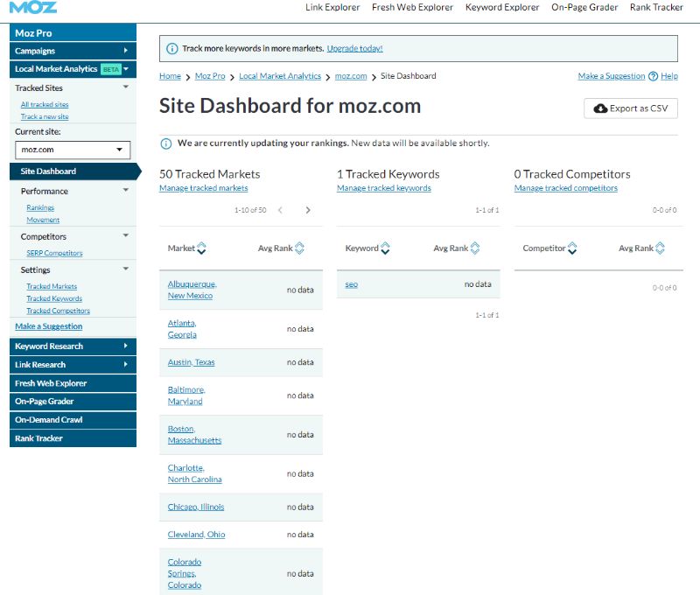Open Baltimore, Maryland market
The width and height of the screenshot is (700, 595).
186,395
